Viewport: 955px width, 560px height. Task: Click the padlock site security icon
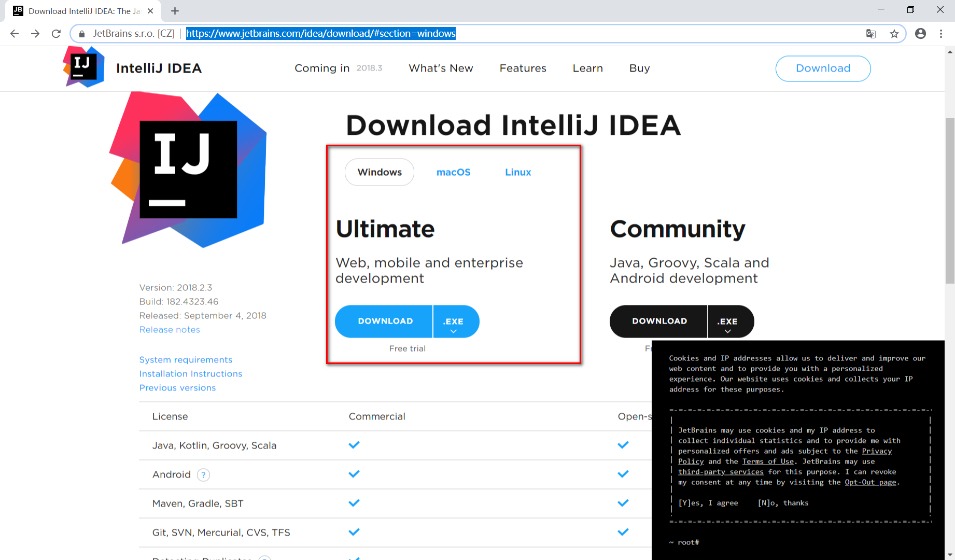(x=81, y=34)
